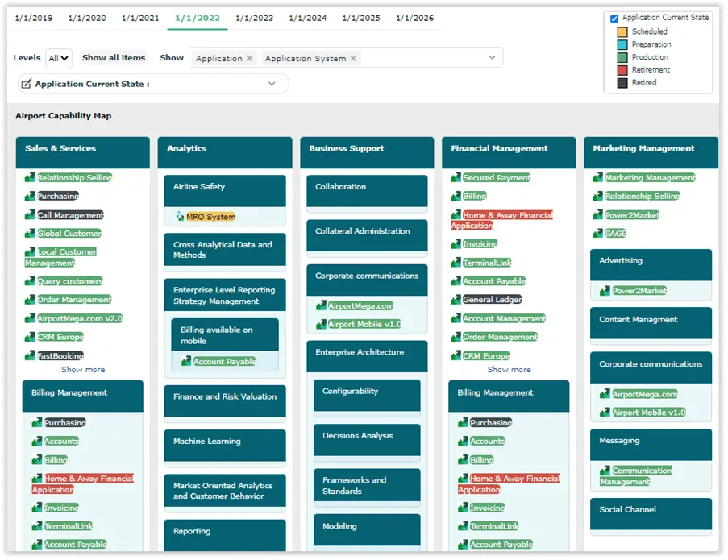Remove the Application tag from Show filter

pyautogui.click(x=249, y=58)
